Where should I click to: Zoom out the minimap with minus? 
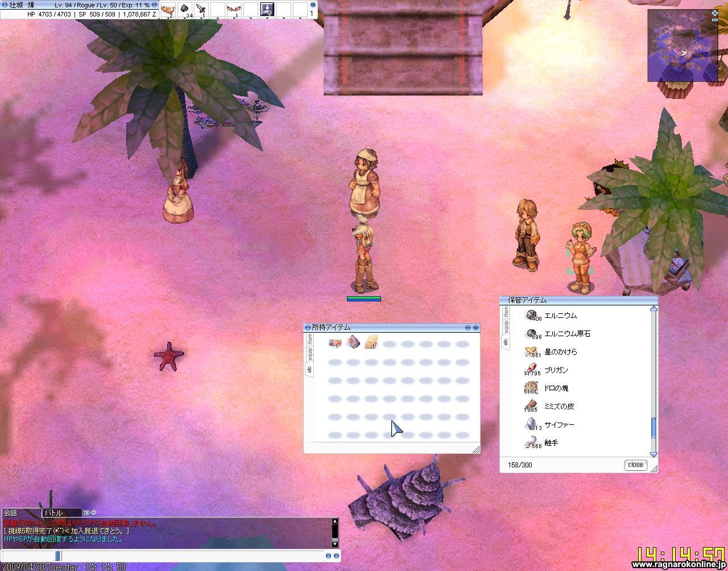click(x=714, y=21)
